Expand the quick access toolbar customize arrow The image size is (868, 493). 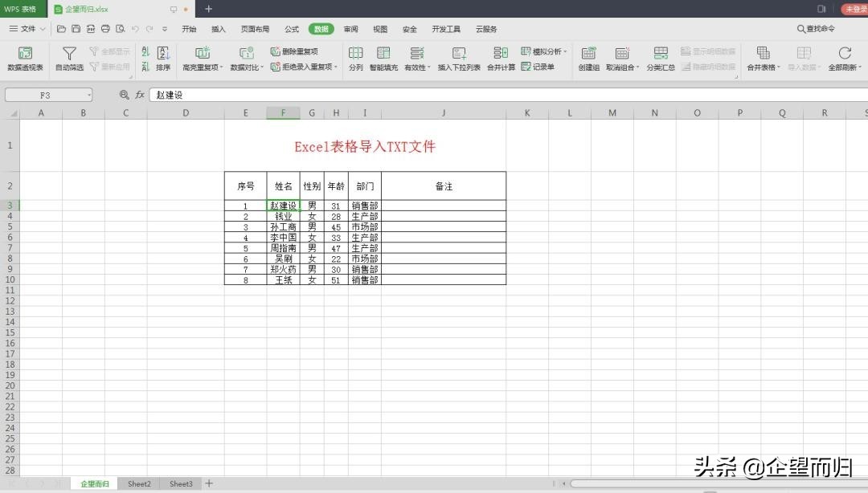(165, 29)
